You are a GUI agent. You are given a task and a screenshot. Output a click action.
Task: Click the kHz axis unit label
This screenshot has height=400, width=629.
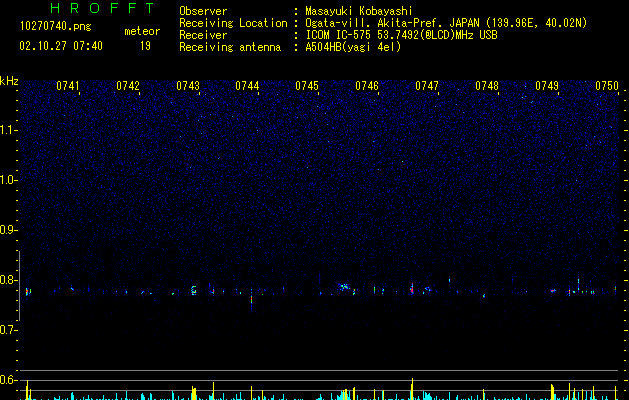(x=9, y=81)
